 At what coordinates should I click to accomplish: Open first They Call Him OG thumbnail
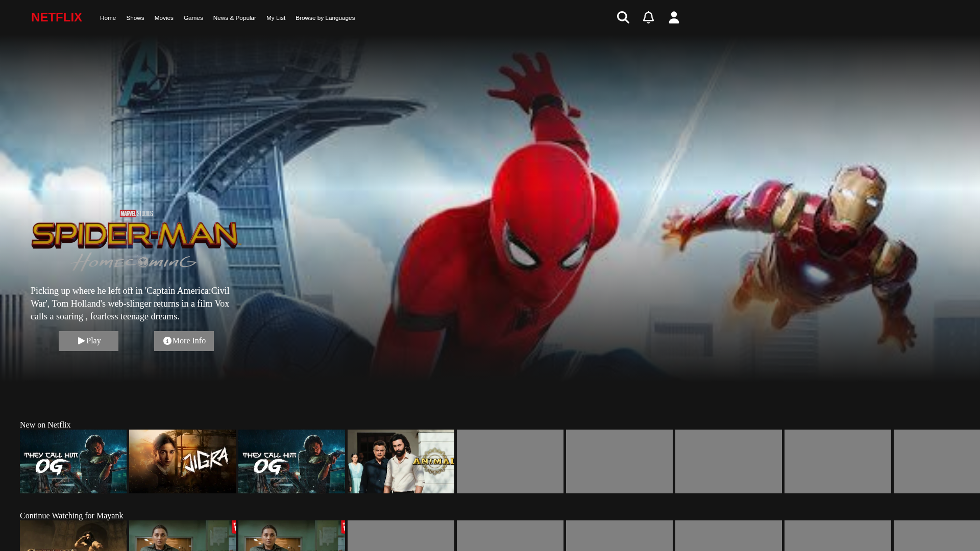[x=73, y=461]
